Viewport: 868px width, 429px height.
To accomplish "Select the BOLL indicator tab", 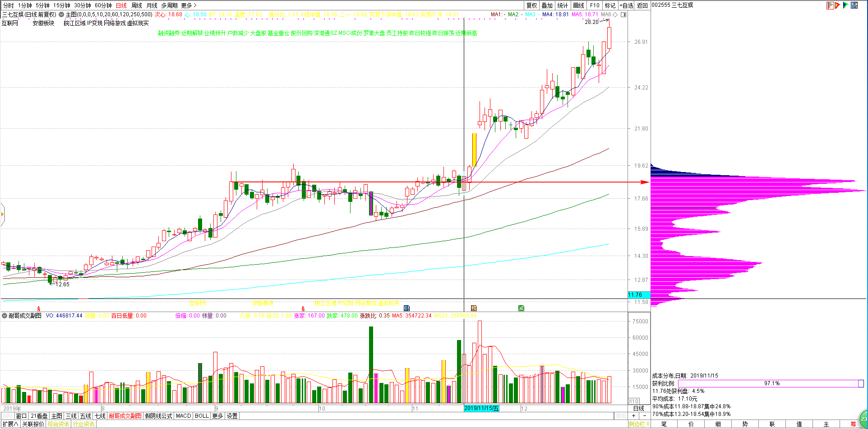I will (202, 416).
